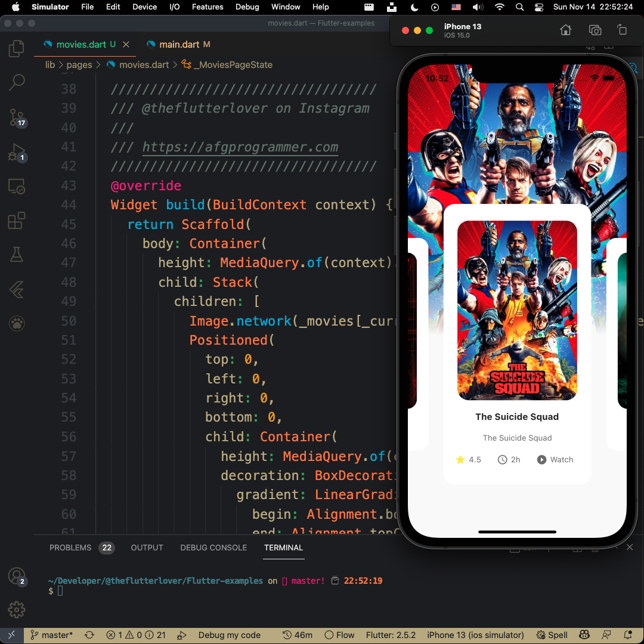
Task: Open the Simulator File menu
Action: (87, 7)
